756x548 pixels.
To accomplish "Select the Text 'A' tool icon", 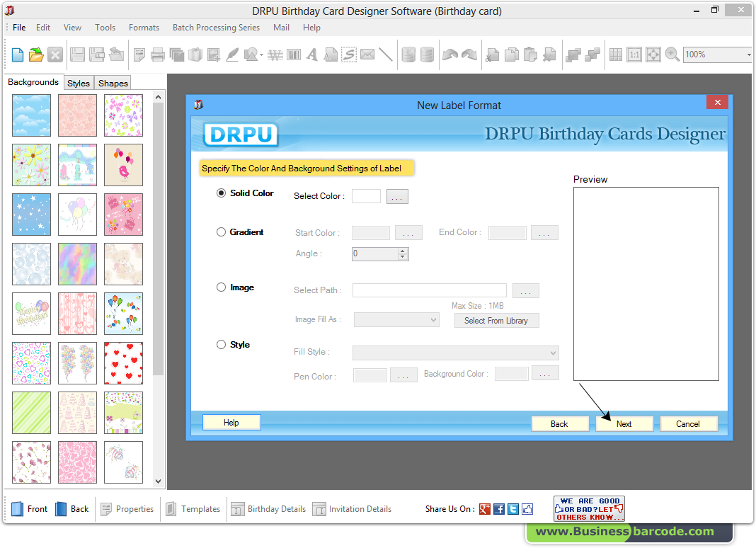I will (312, 55).
